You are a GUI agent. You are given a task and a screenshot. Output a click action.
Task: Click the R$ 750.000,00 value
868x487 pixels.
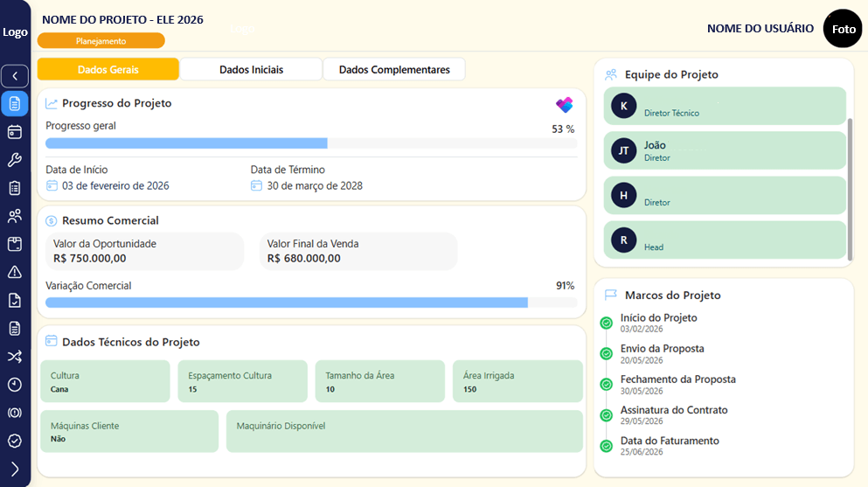(90, 259)
